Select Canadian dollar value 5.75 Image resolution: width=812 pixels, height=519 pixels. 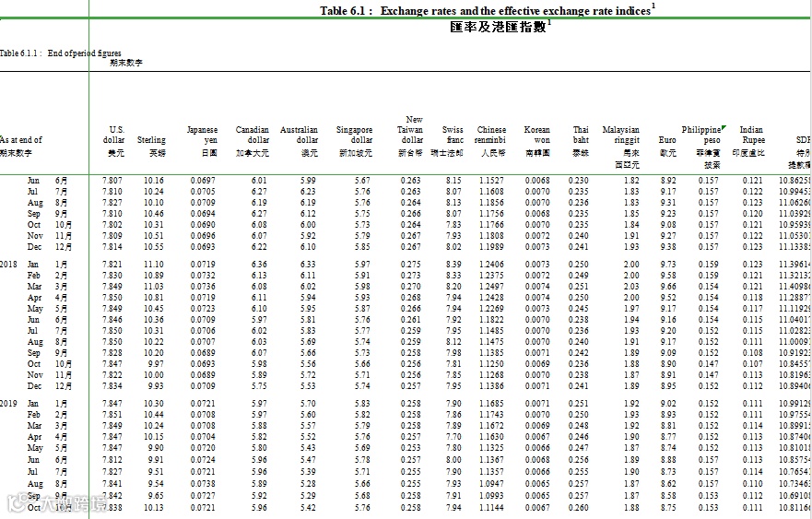coord(259,386)
